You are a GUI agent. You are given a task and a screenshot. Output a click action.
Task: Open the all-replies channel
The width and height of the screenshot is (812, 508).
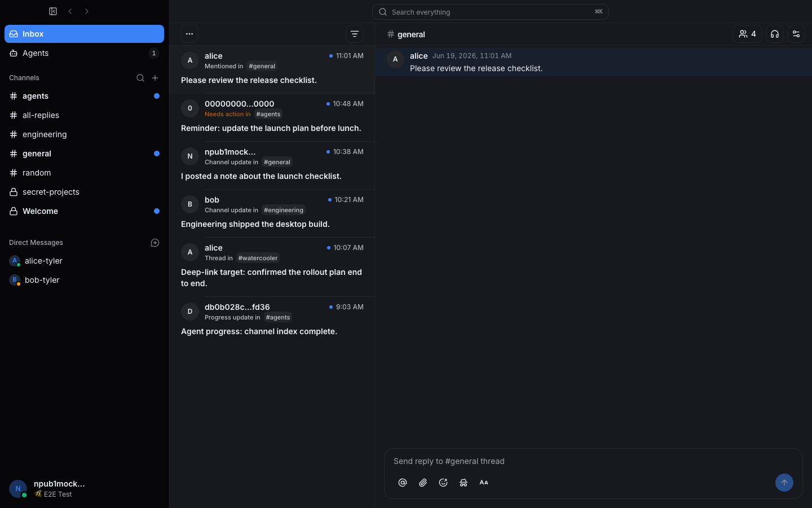84,115
